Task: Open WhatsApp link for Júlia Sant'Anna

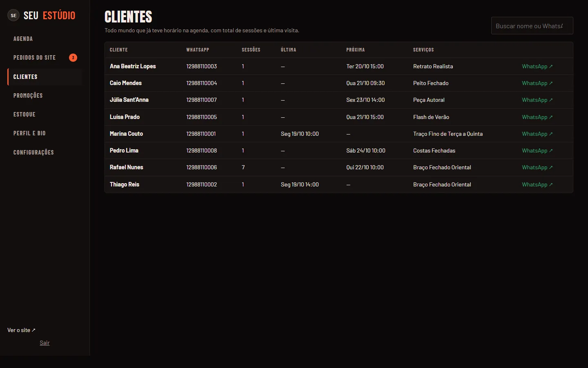Action: pos(537,100)
